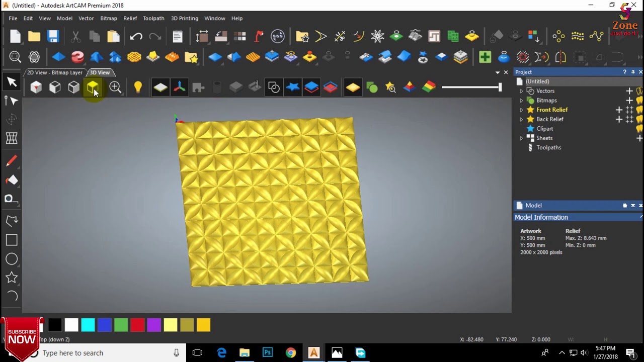Toggle visibility lightbulb for Front Relief

640,110
